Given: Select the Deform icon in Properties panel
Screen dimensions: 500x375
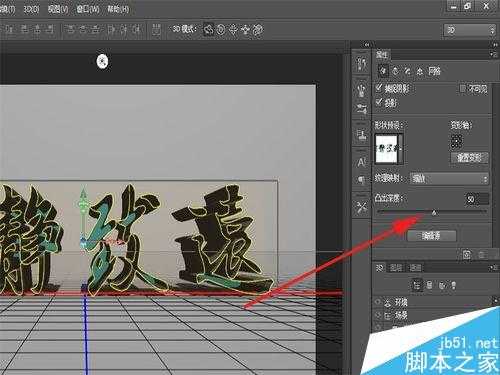Looking at the screenshot, I should (x=395, y=71).
